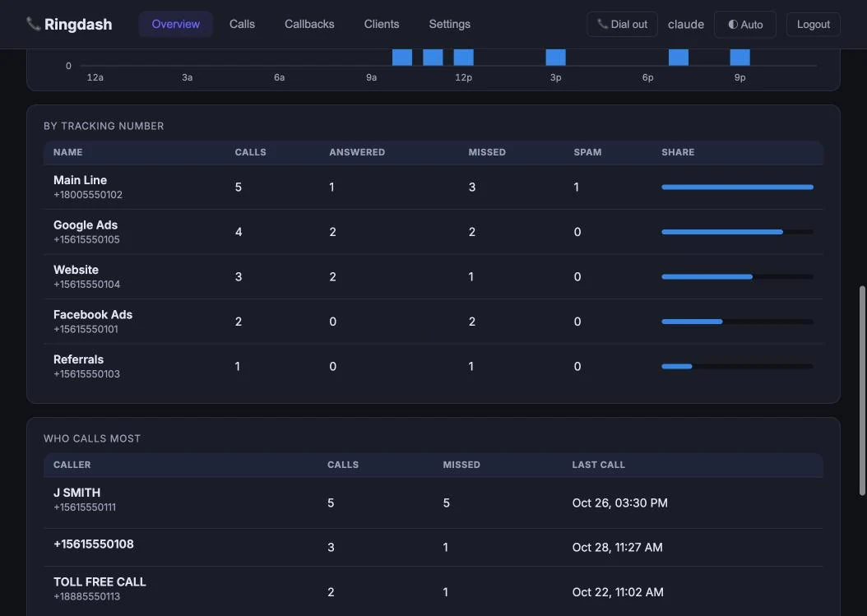Image resolution: width=867 pixels, height=616 pixels.
Task: Click phone number +18005550102
Action: point(88,195)
